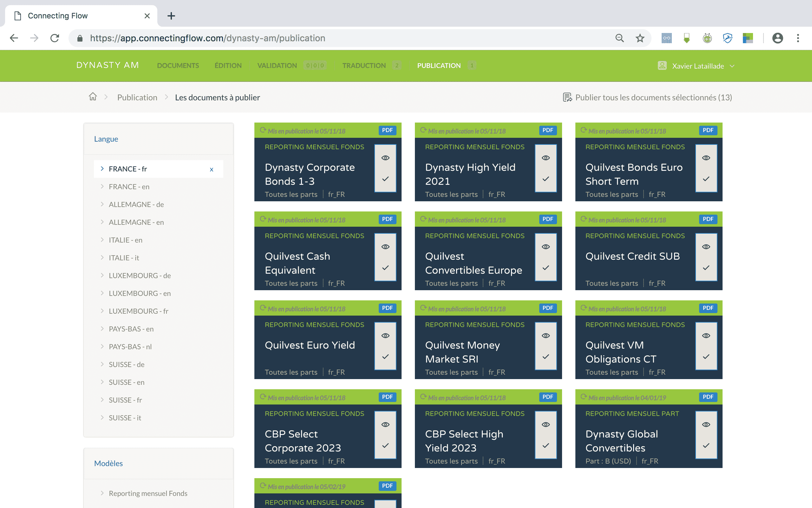Screen dimensions: 812x508
Task: Open a new browser tab with plus icon
Action: tap(171, 16)
